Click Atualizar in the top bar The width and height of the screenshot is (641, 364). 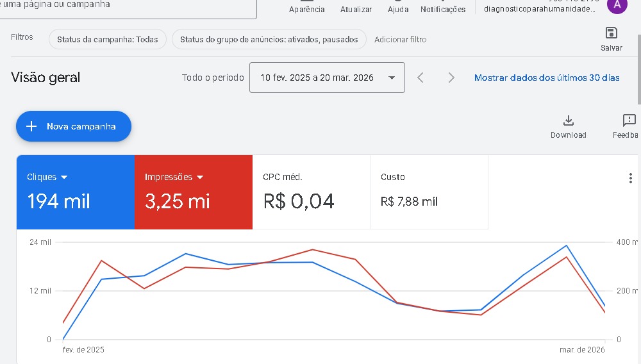tap(356, 8)
